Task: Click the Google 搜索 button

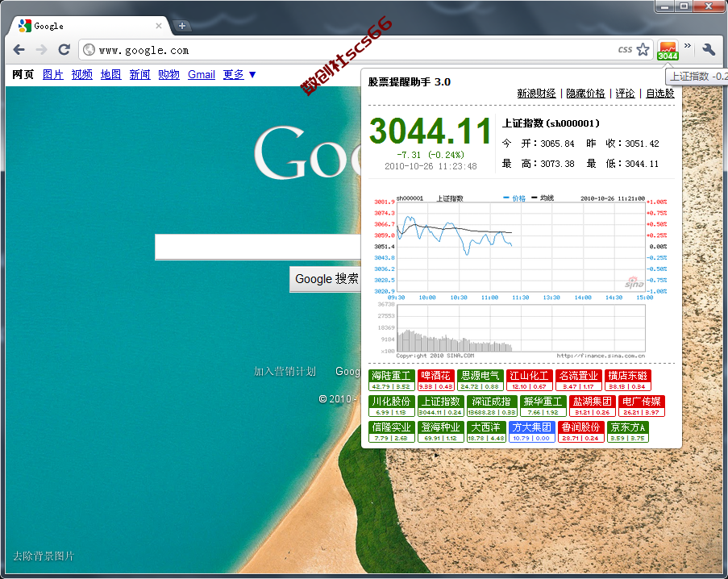Action: [325, 278]
